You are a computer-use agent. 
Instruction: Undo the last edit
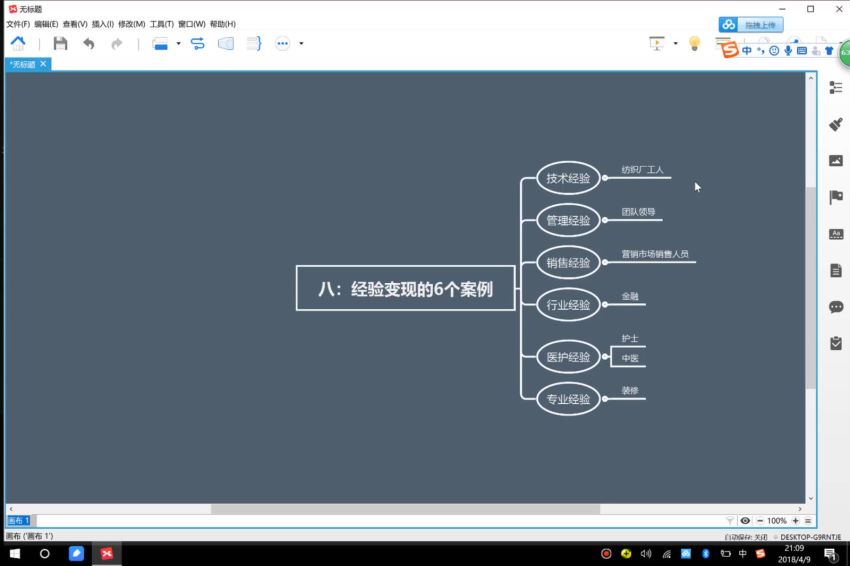pos(89,44)
